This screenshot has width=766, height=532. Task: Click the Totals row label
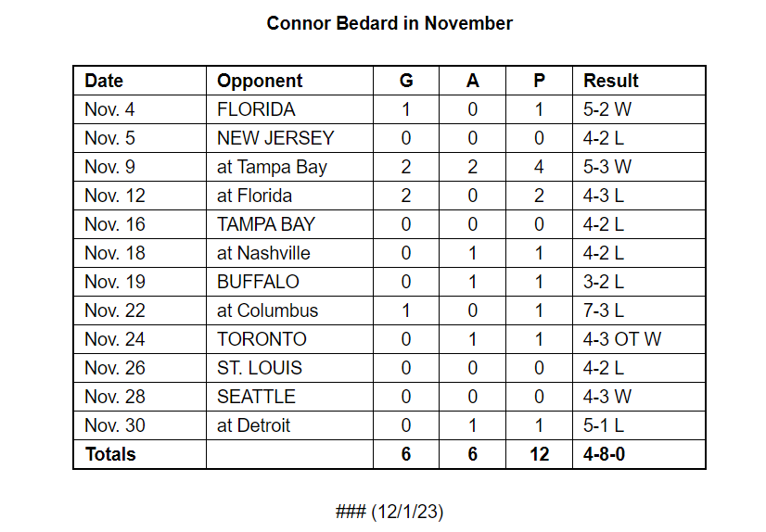click(140, 454)
